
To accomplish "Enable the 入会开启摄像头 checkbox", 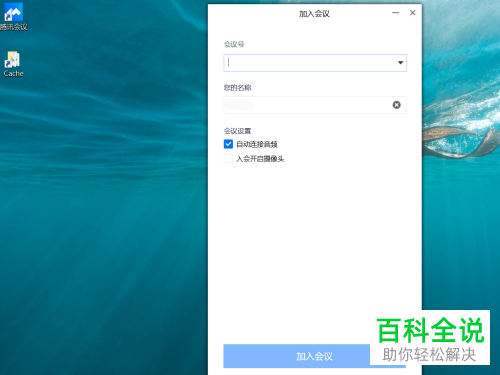I will tap(228, 158).
